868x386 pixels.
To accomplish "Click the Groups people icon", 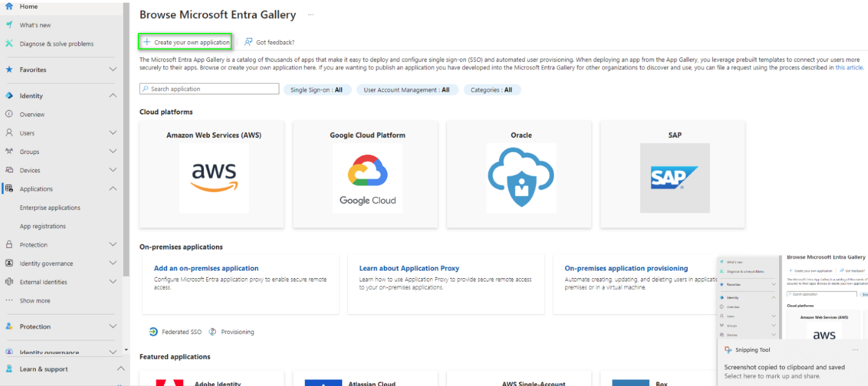I will (x=9, y=151).
